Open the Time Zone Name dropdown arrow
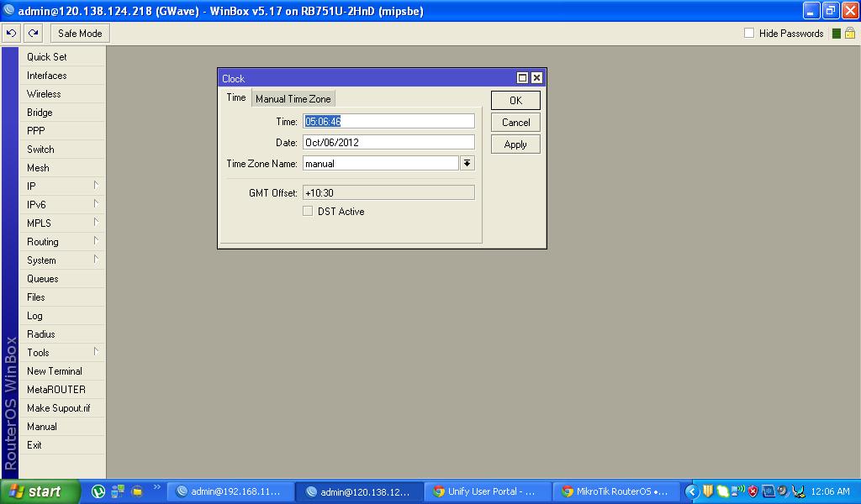The image size is (861, 504). (x=467, y=164)
